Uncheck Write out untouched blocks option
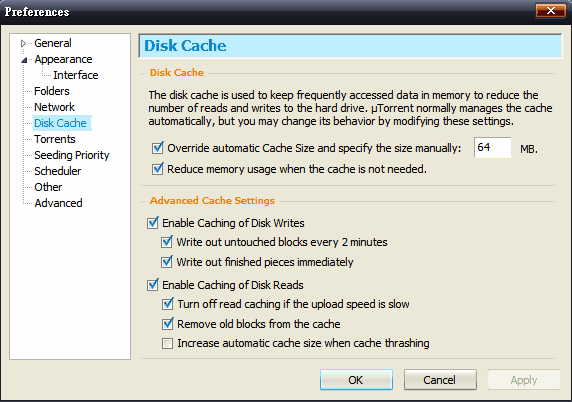Viewport: 572px width, 402px height. pos(167,242)
